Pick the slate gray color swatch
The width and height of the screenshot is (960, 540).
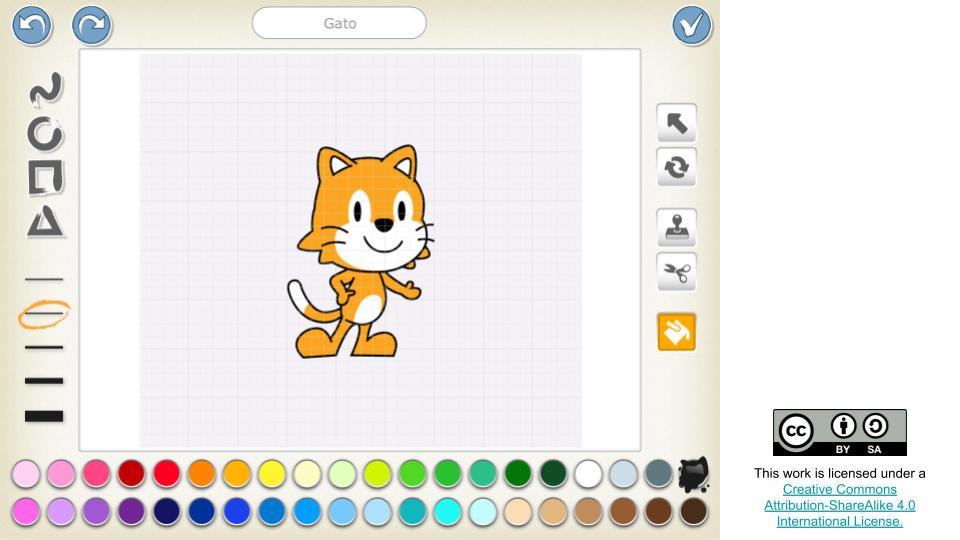[x=659, y=474]
